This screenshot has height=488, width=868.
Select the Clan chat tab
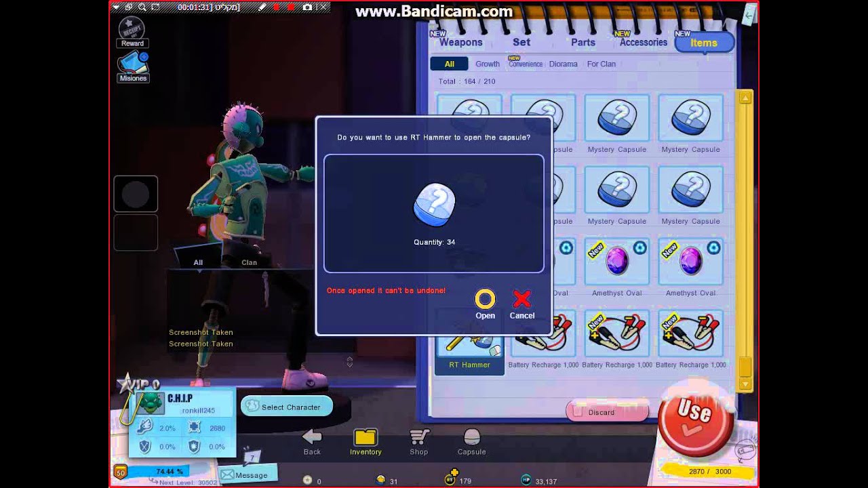point(249,262)
